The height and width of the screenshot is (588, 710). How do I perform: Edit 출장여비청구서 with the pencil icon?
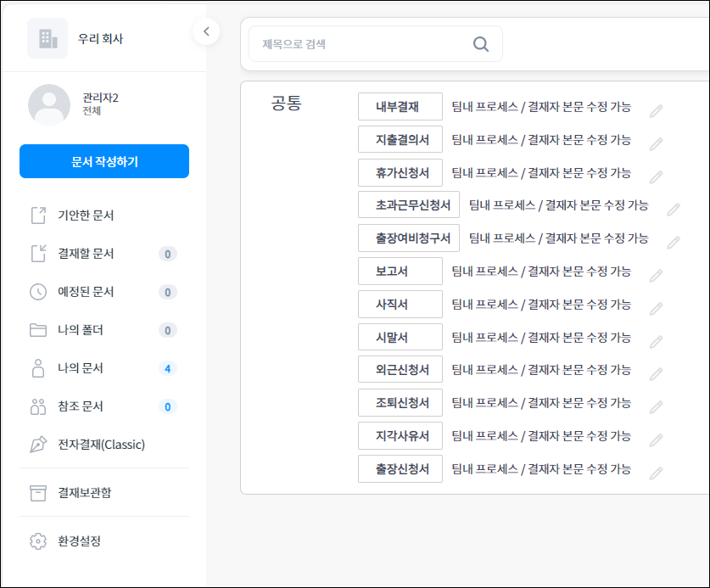[674, 243]
